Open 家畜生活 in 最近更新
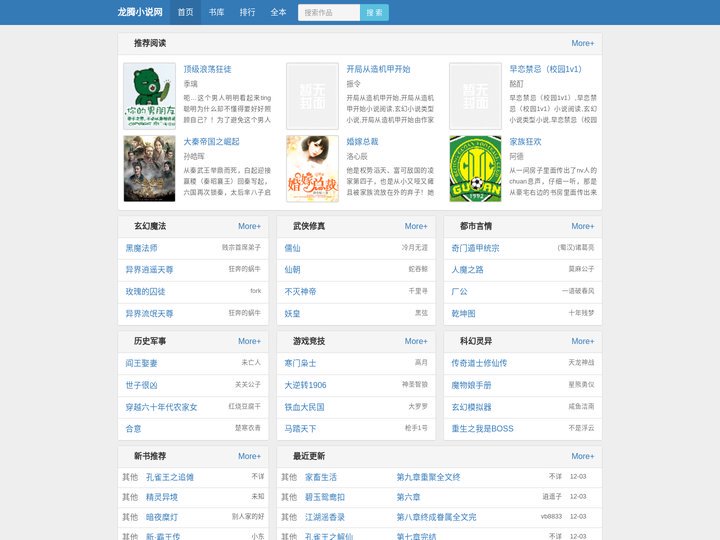The height and width of the screenshot is (540, 720). (321, 477)
